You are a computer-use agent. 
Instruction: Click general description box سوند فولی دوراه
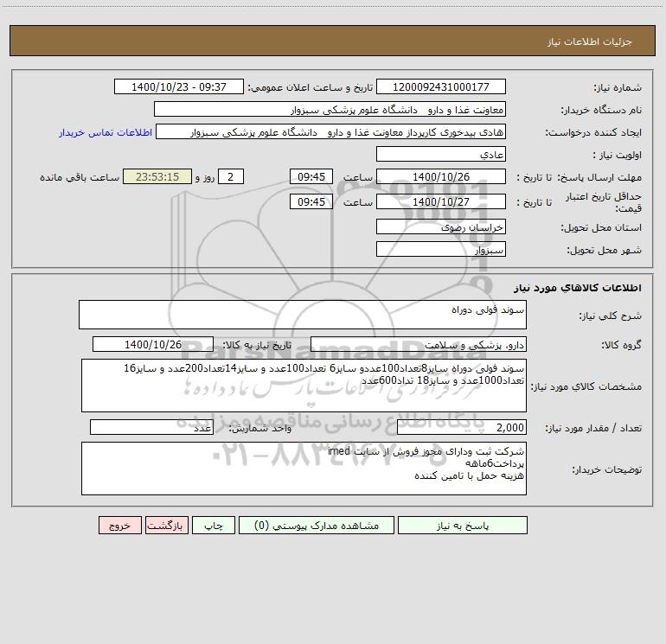coord(303,315)
